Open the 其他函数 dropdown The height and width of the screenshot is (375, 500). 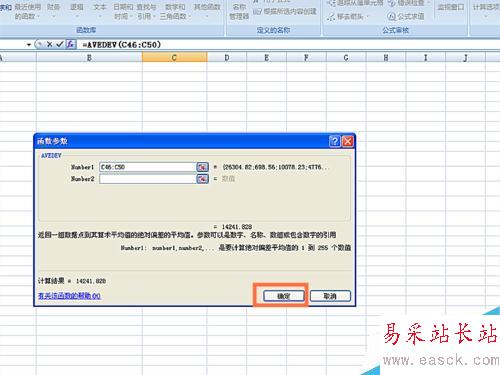(207, 11)
